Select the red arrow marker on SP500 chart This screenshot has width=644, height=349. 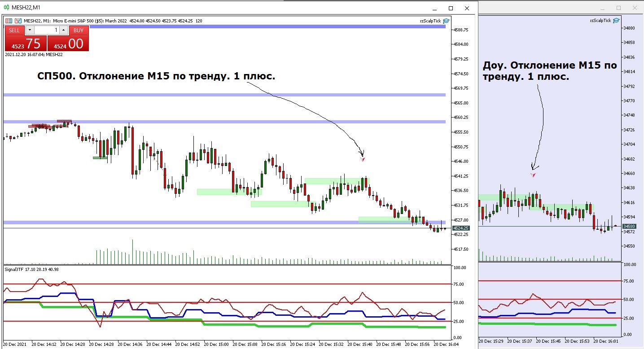363,159
